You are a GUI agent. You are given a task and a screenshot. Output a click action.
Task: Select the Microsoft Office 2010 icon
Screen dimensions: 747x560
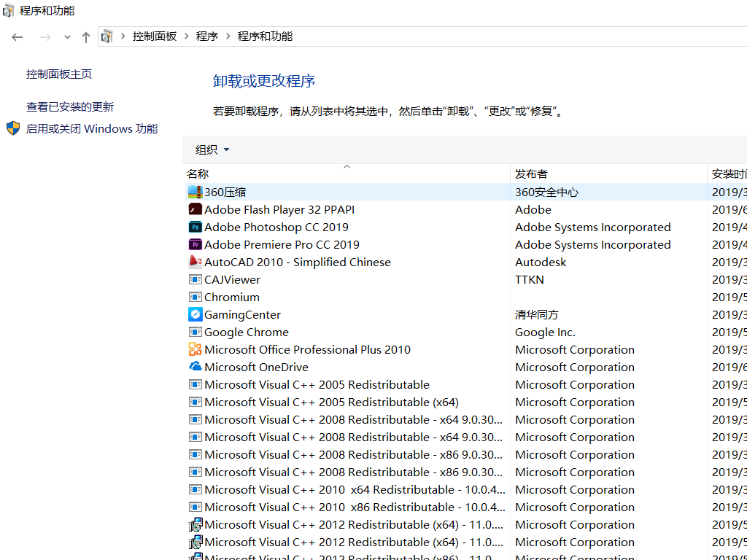[195, 349]
